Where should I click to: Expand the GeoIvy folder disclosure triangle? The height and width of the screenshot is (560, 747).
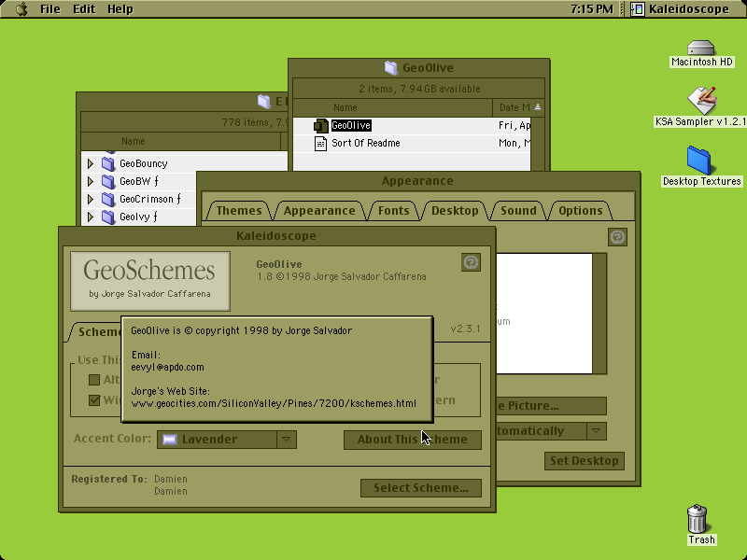coord(91,217)
